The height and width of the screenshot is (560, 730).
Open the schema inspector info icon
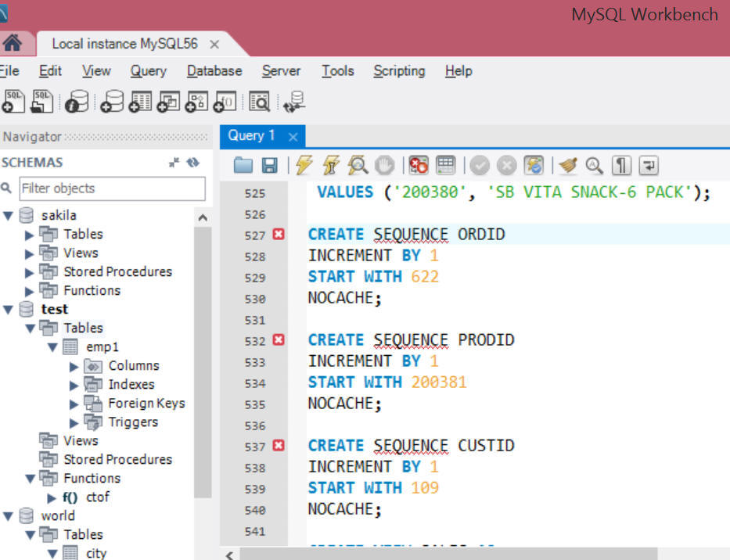click(x=77, y=102)
